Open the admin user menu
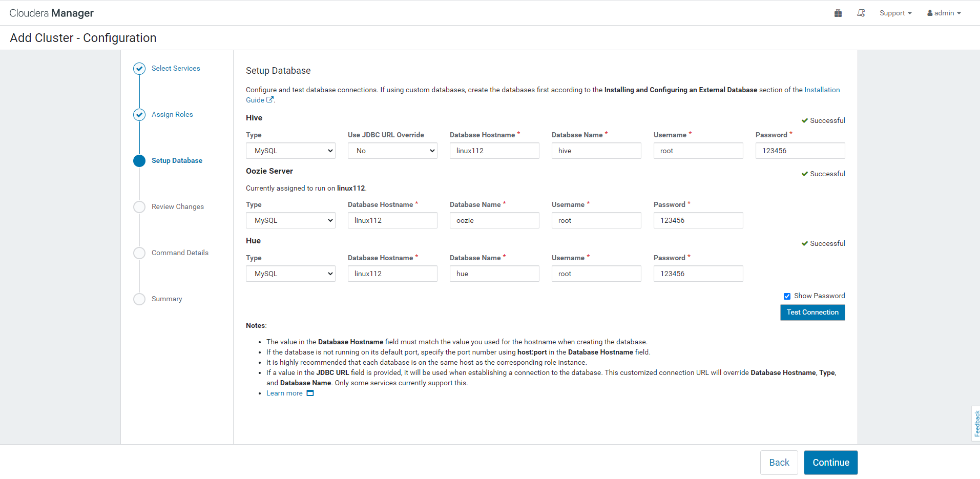This screenshot has width=980, height=479. pyautogui.click(x=944, y=13)
